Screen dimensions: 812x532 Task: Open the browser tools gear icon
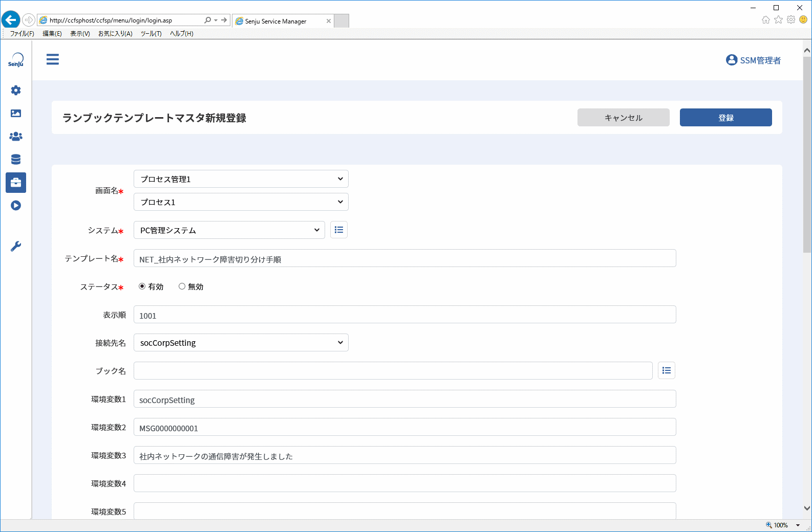pyautogui.click(x=791, y=20)
